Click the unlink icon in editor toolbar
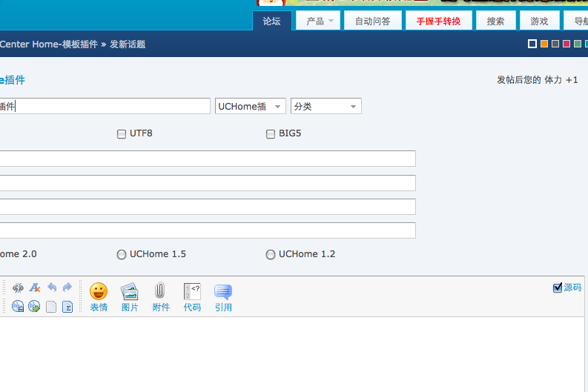Screen dimensions: 588x392 pos(18,288)
